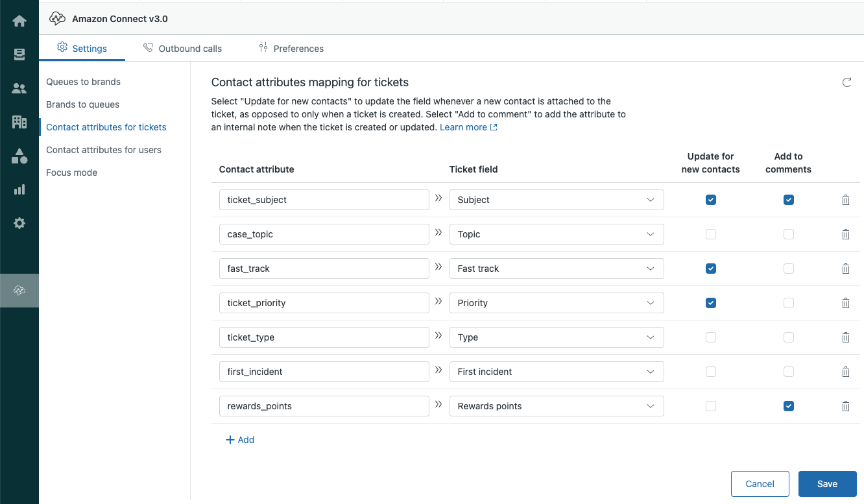Open the Fast track ticket field dropdown
The image size is (864, 504).
(556, 269)
